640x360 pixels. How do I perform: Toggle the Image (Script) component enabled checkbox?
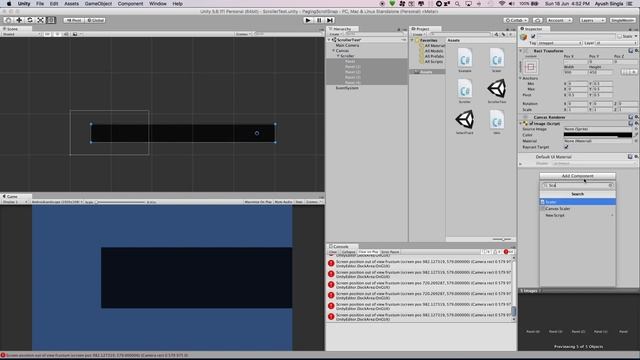531,123
